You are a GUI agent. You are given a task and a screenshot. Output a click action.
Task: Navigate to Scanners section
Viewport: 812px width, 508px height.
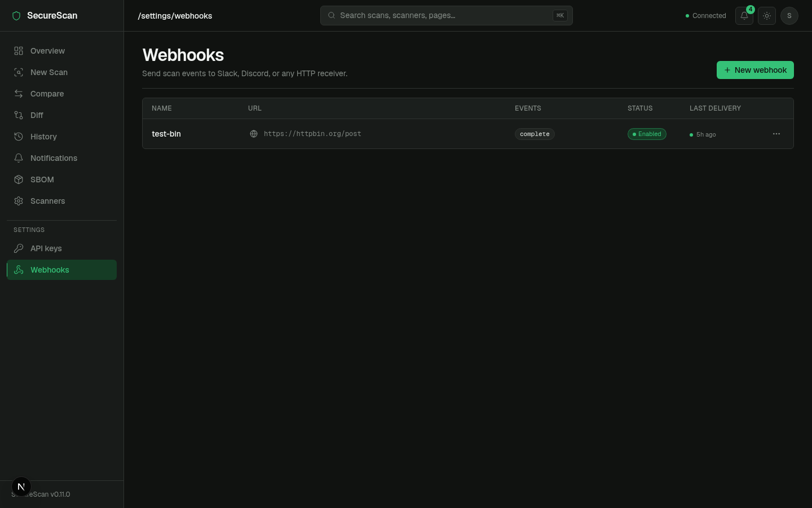(x=61, y=201)
